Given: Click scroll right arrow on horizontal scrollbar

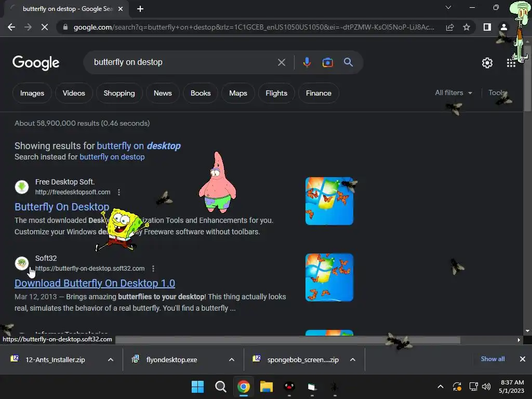Looking at the screenshot, I should (x=519, y=340).
